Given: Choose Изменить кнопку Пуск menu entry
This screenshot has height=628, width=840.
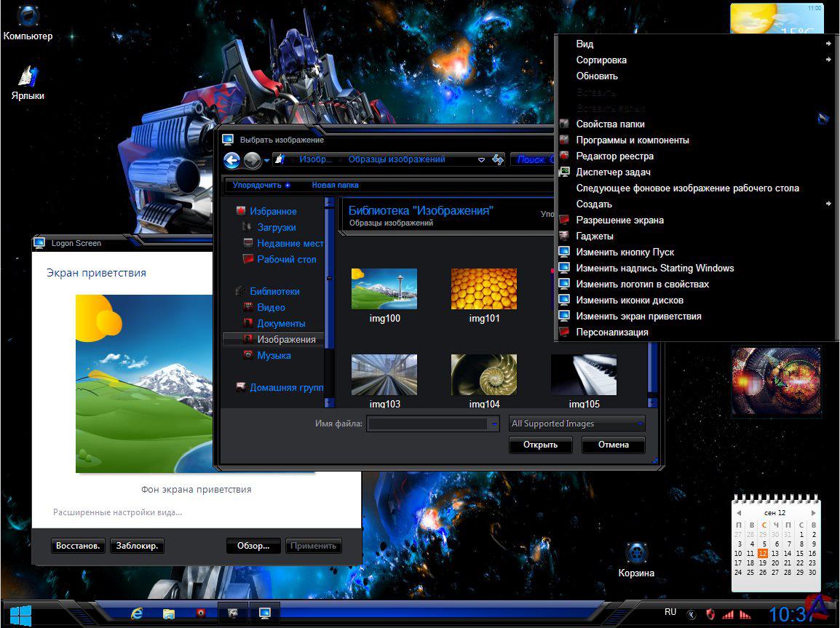Looking at the screenshot, I should click(695, 253).
